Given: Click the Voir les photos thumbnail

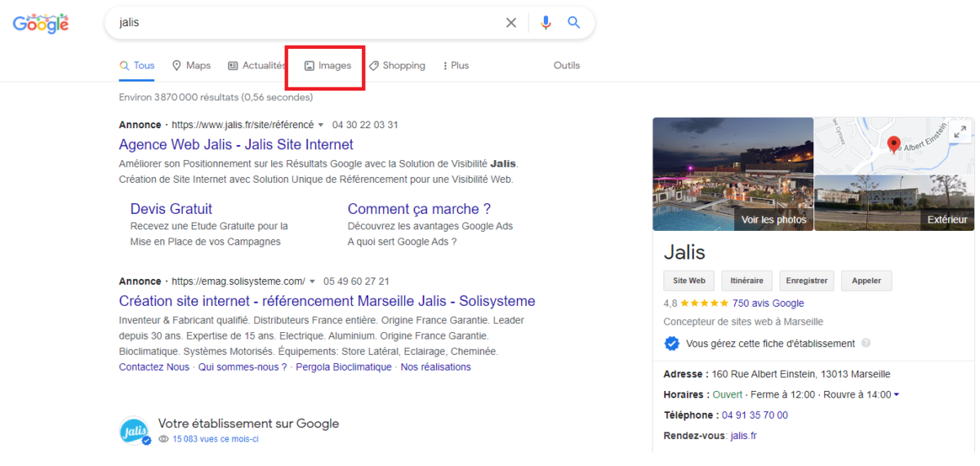Looking at the screenshot, I should pyautogui.click(x=733, y=174).
